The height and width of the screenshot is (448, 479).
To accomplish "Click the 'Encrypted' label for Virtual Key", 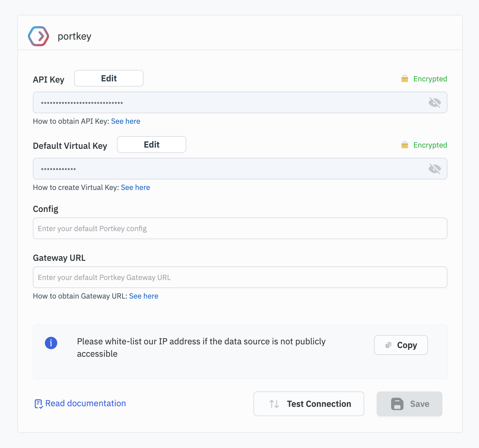I will click(x=430, y=145).
